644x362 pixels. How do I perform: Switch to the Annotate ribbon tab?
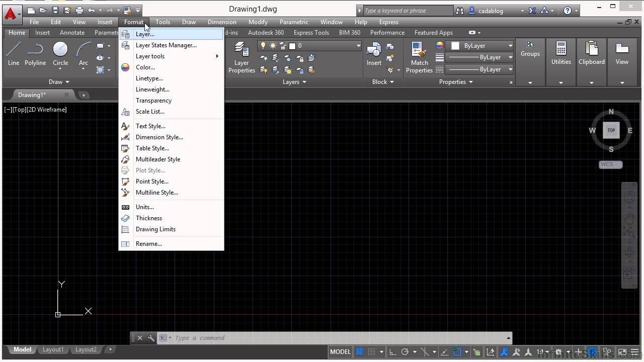pos(72,33)
